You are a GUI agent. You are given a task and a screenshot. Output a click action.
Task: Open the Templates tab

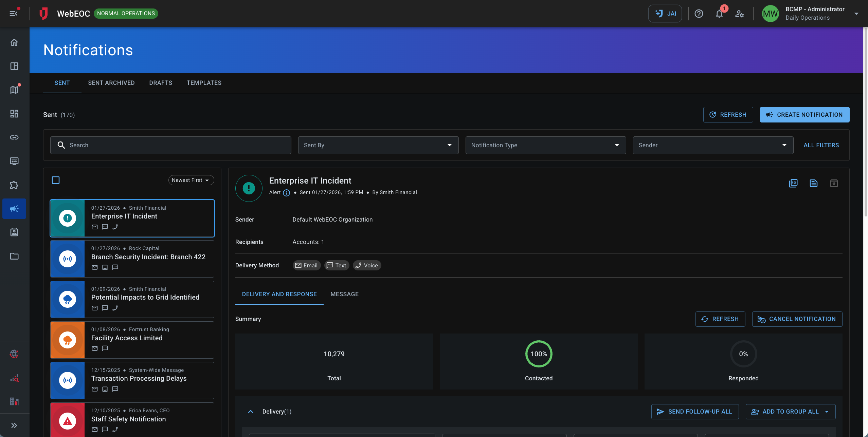coord(204,83)
